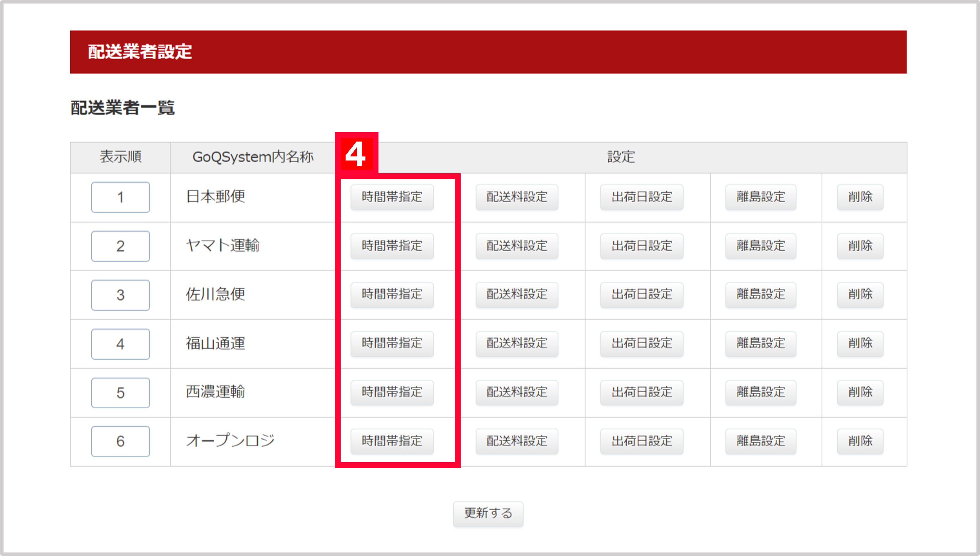Select the ヤマト運輸 carrier name
980x556 pixels.
(x=223, y=246)
